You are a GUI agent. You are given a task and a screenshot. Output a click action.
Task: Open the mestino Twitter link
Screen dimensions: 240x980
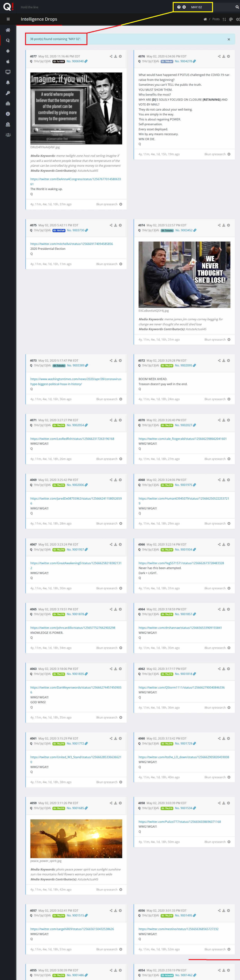pyautogui.click(x=179, y=929)
